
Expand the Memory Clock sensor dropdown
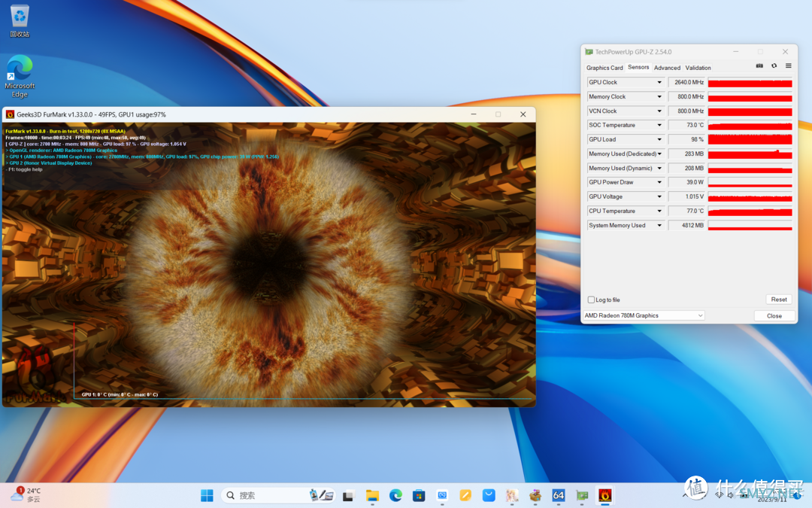pyautogui.click(x=659, y=97)
